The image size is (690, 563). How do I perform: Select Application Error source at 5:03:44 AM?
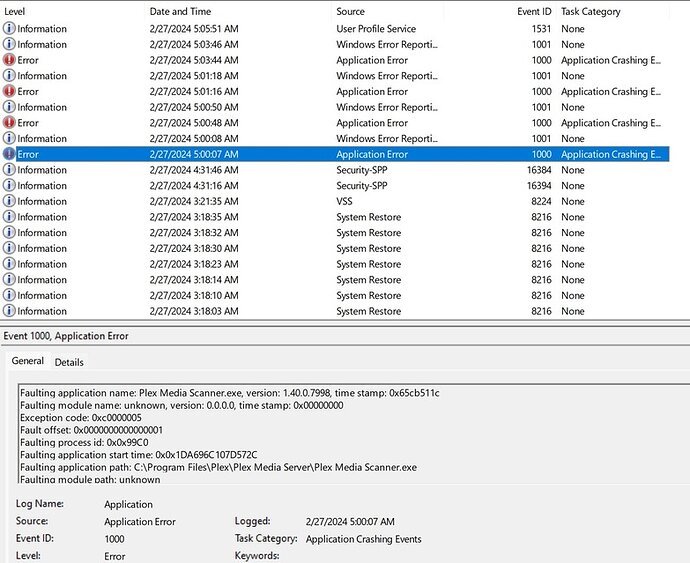pyautogui.click(x=372, y=60)
